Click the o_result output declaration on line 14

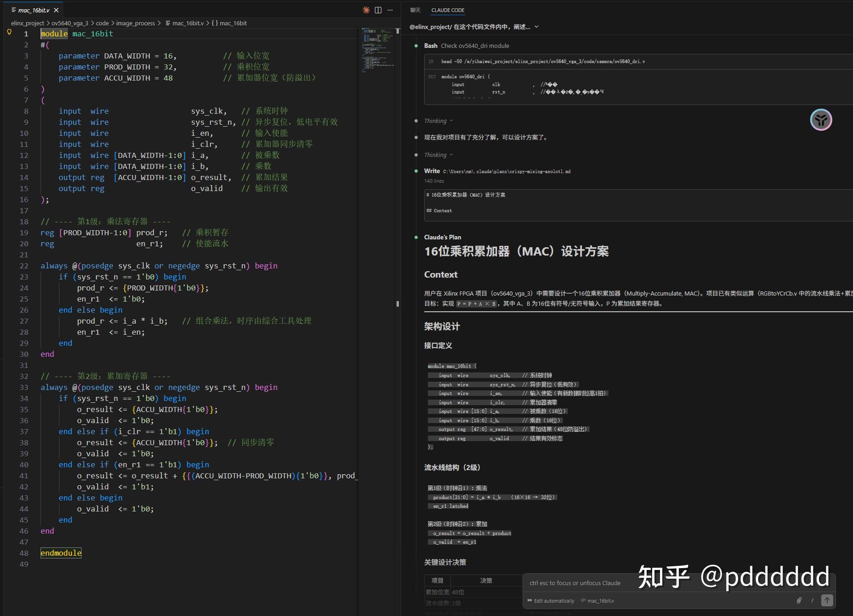pos(145,177)
